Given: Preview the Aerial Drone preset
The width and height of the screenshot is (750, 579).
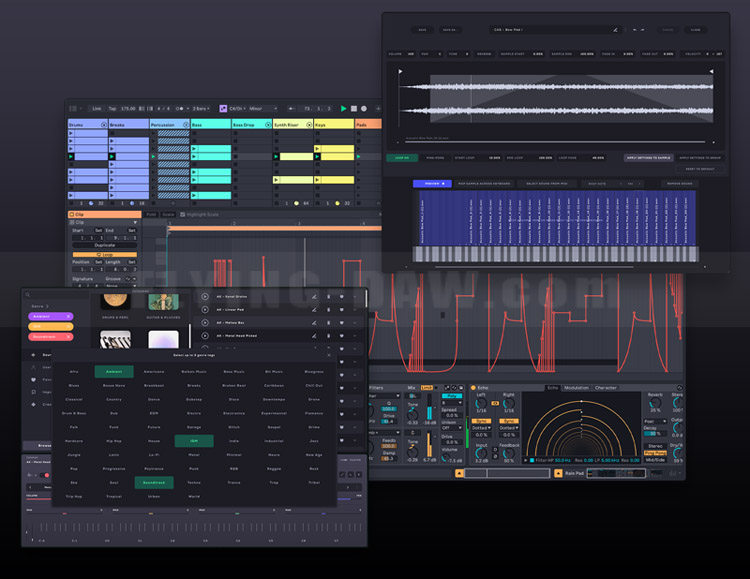Looking at the screenshot, I should 205,297.
